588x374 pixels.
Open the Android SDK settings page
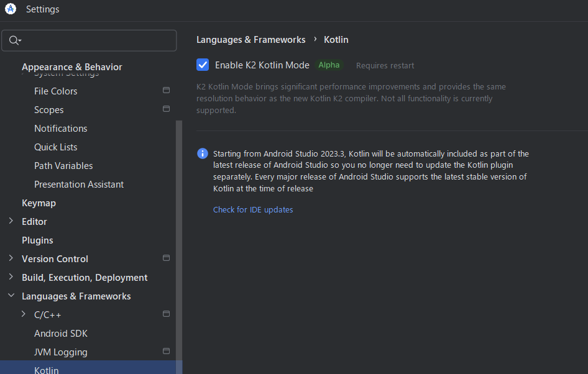61,334
